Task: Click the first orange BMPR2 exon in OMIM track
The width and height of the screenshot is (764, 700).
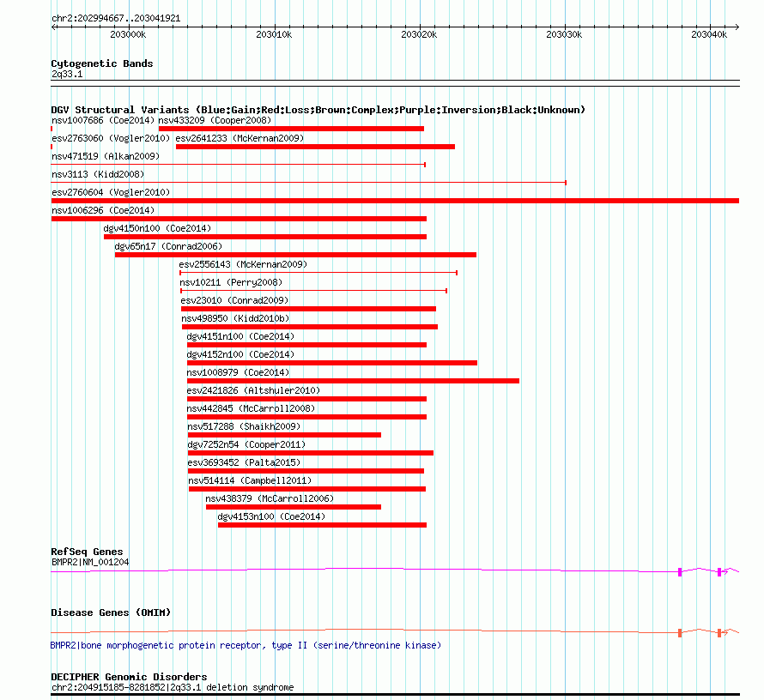Action: coord(680,633)
